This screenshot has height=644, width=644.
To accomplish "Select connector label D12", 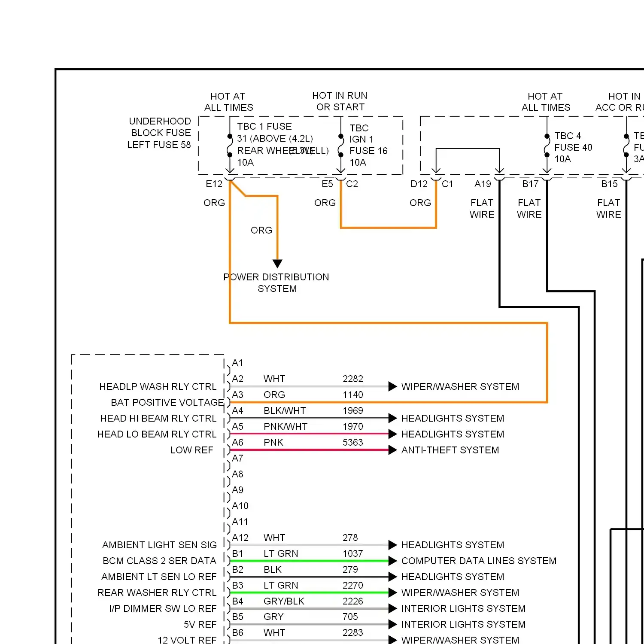I will pyautogui.click(x=419, y=184).
